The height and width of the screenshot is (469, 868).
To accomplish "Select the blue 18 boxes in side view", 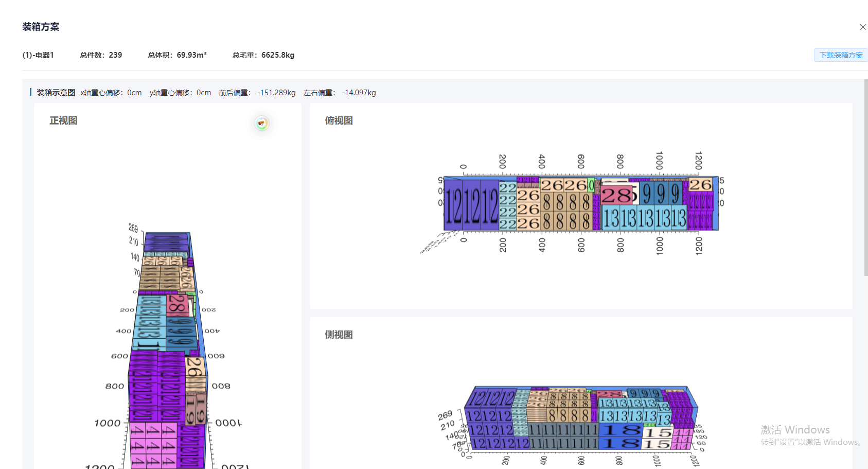I will tap(622, 436).
